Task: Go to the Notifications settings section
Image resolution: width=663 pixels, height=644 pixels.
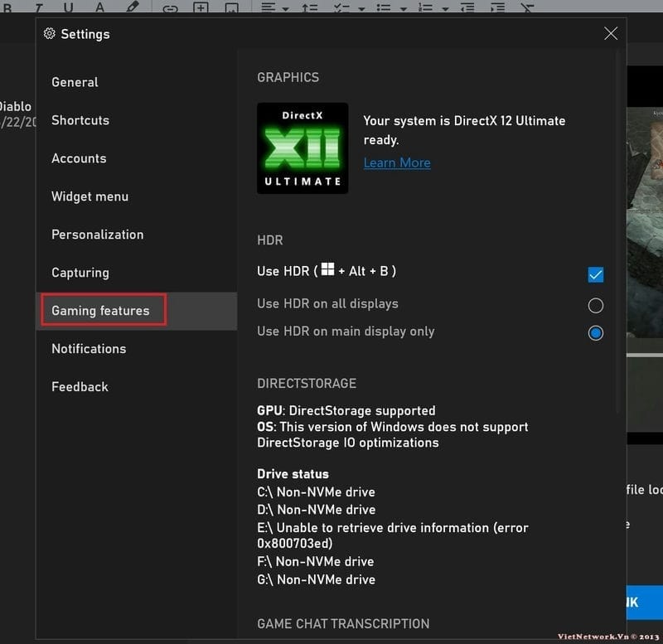Action: click(89, 349)
